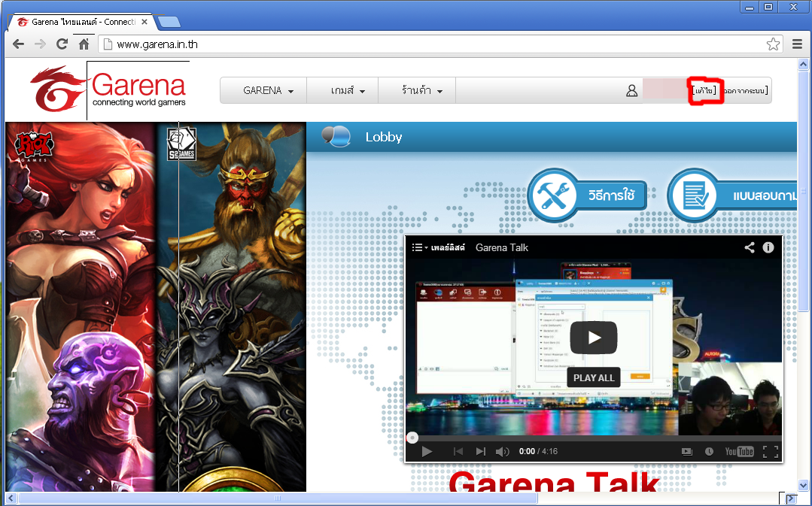Expand the GARENA dropdown menu
This screenshot has width=812, height=506.
268,90
